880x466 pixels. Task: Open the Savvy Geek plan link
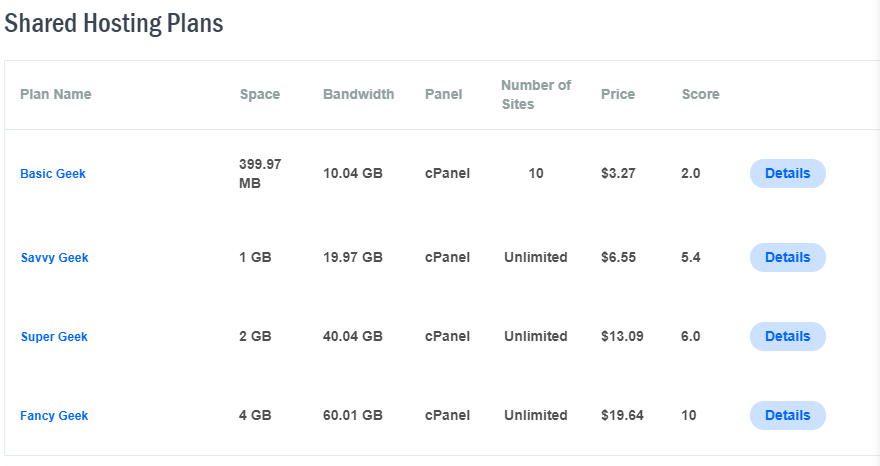(54, 258)
